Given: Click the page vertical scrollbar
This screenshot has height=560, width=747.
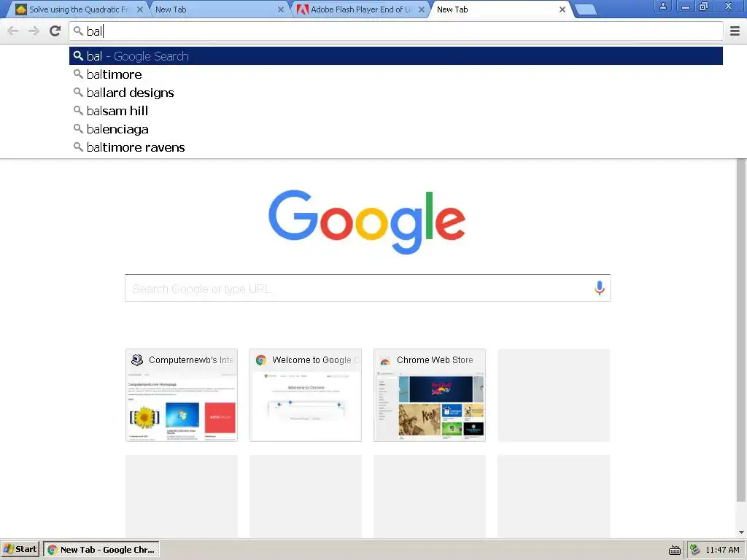Looking at the screenshot, I should pyautogui.click(x=741, y=331).
